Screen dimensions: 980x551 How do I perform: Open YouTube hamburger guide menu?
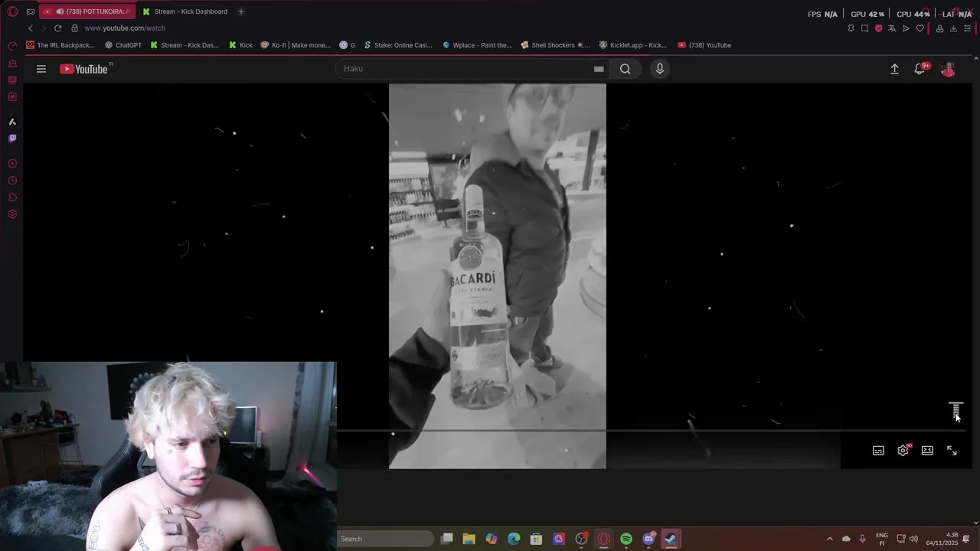(41, 69)
